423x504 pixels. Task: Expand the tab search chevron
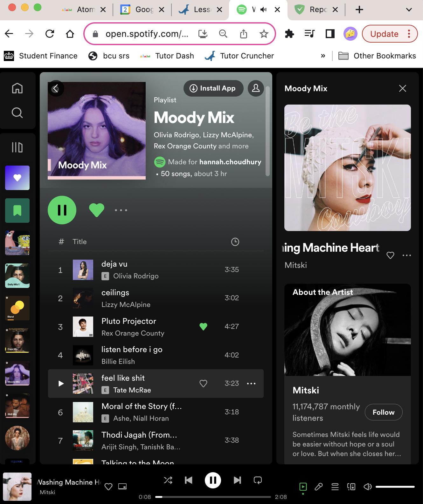click(409, 10)
